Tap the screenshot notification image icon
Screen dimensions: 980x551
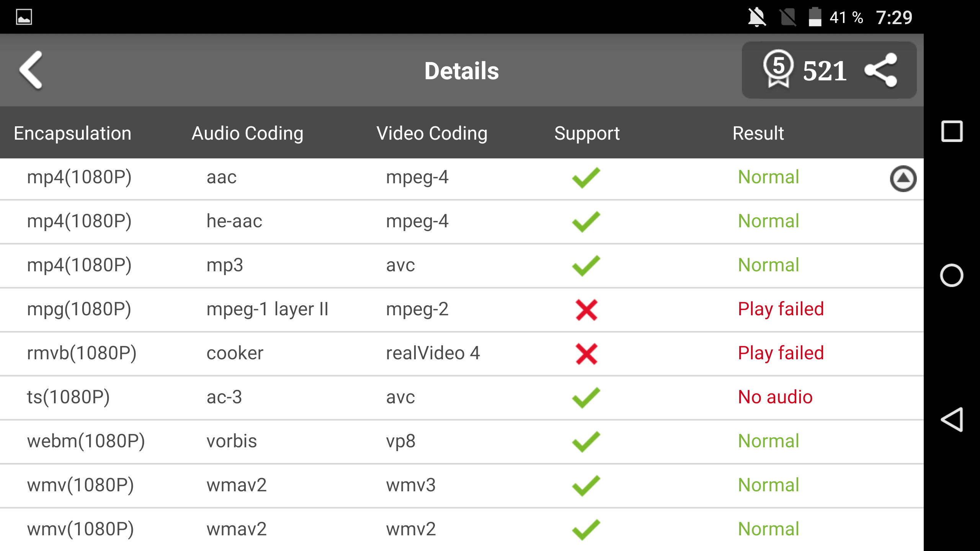[x=24, y=17]
